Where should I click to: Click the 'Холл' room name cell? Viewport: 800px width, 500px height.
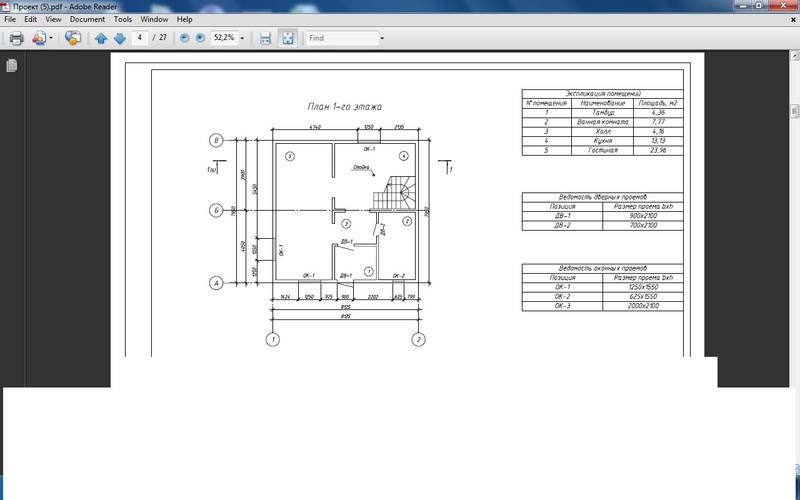tap(603, 132)
